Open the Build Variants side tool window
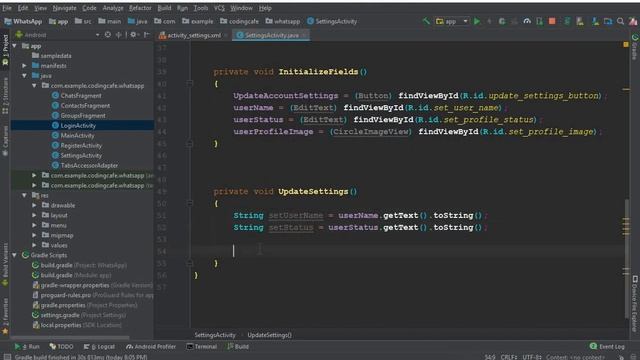Screen dimensions: 640x360 pyautogui.click(x=5, y=264)
